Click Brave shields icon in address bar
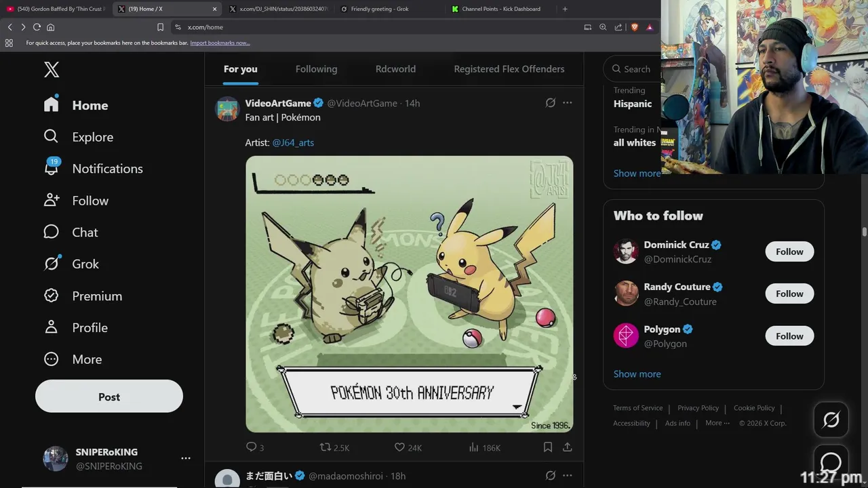The width and height of the screenshot is (868, 488). coord(634,27)
